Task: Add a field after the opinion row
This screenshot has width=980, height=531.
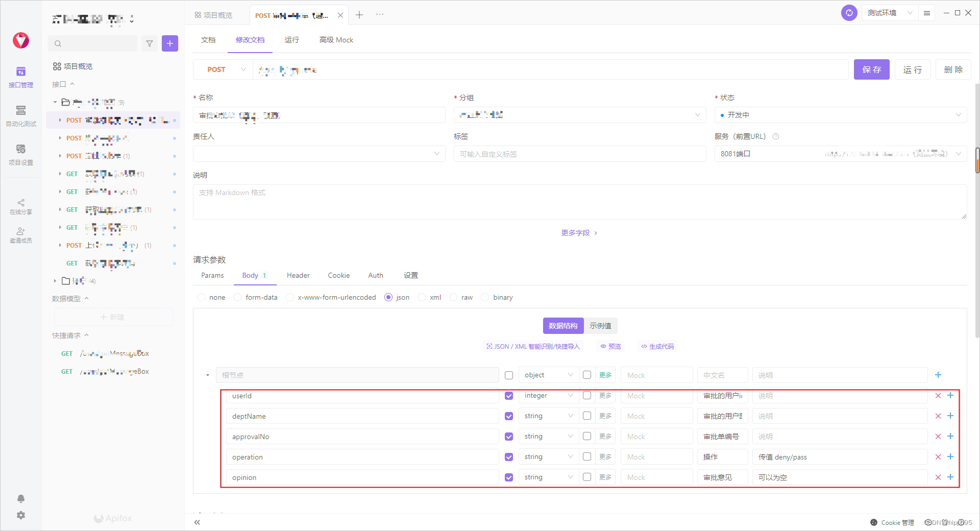Action: click(x=950, y=477)
